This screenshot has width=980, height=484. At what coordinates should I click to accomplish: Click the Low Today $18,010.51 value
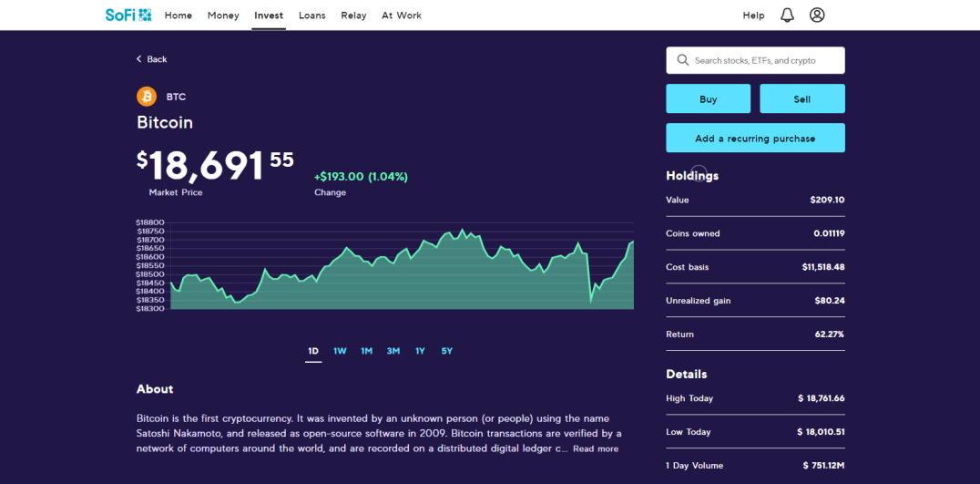pyautogui.click(x=822, y=432)
